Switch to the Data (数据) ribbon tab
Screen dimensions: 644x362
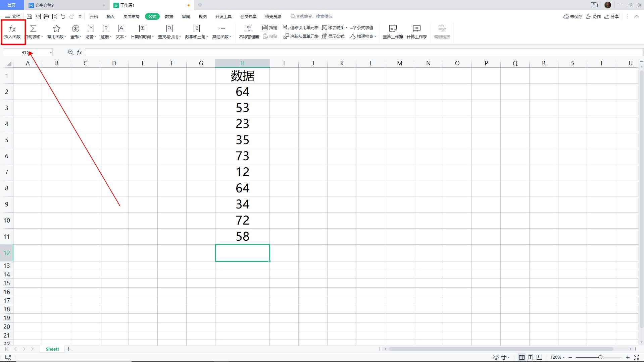[169, 16]
